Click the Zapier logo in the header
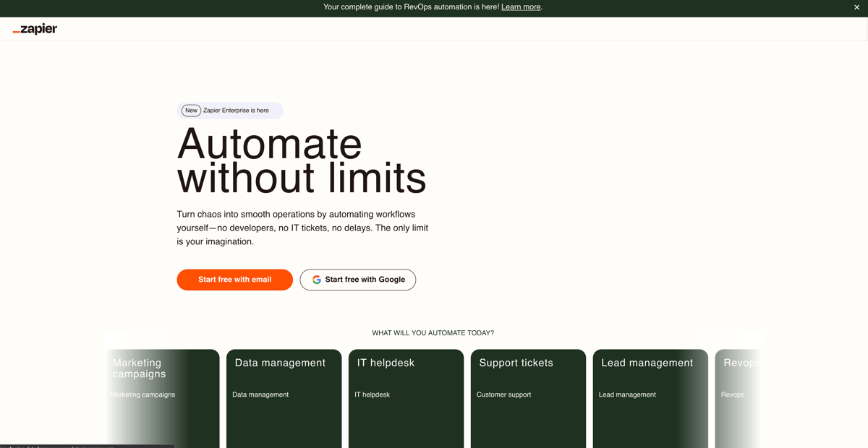Viewport: 868px width, 448px height. click(34, 29)
